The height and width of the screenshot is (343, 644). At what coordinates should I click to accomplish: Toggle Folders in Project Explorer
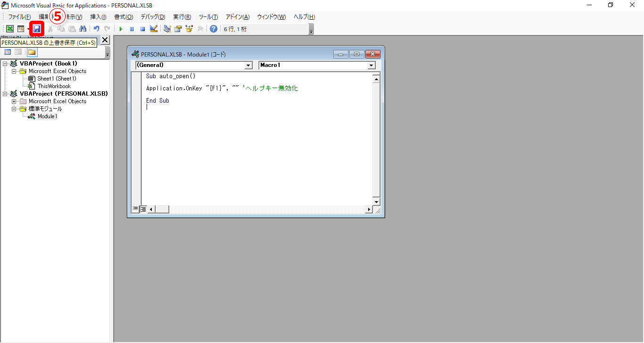(x=32, y=52)
